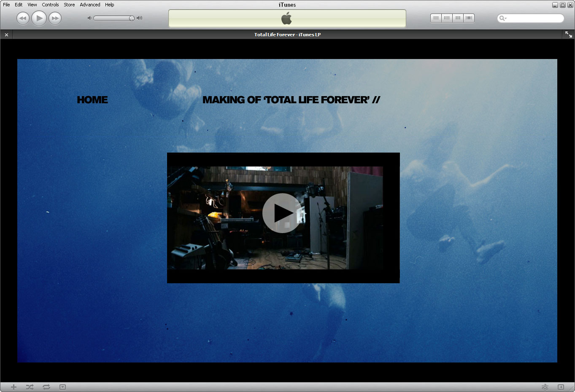The image size is (575, 392).
Task: Open the Store menu
Action: (69, 5)
